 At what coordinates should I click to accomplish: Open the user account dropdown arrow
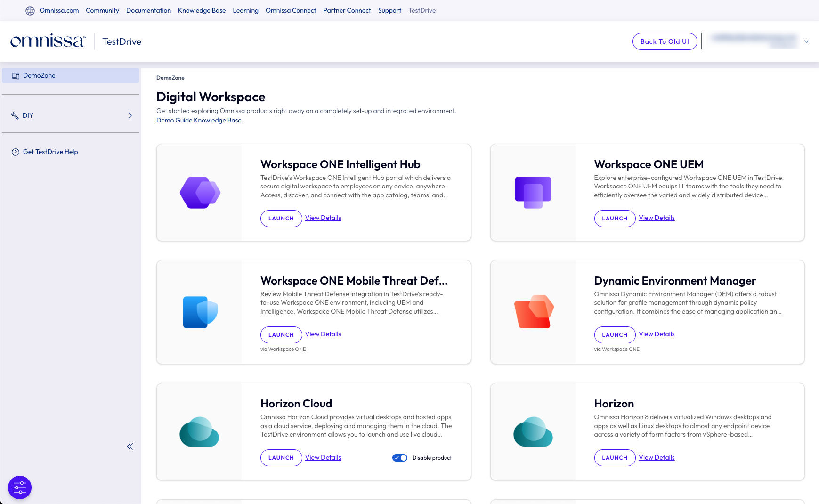pyautogui.click(x=806, y=41)
